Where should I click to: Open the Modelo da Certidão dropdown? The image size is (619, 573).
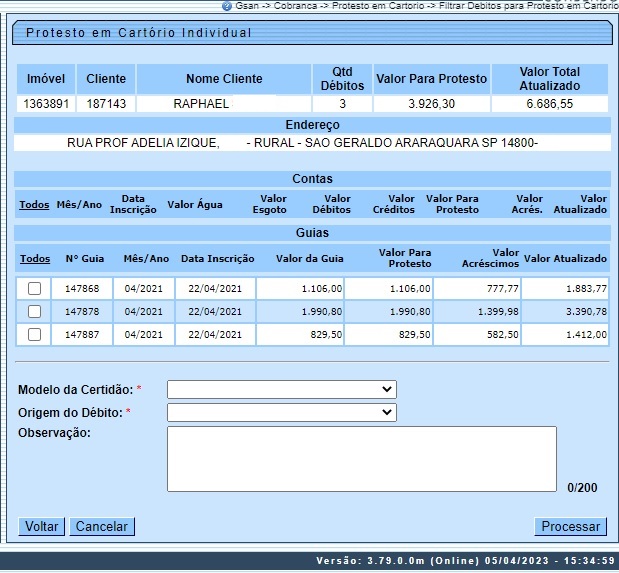(281, 389)
